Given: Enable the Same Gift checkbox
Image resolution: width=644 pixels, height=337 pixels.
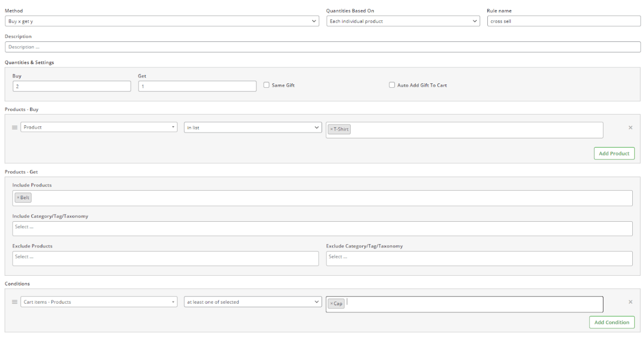Looking at the screenshot, I should pos(266,85).
